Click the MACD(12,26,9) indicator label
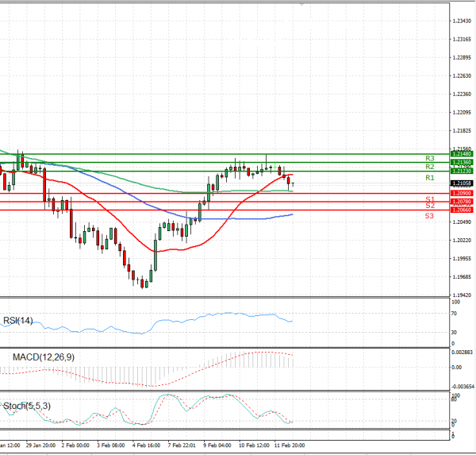The width and height of the screenshot is (476, 455). 44,357
